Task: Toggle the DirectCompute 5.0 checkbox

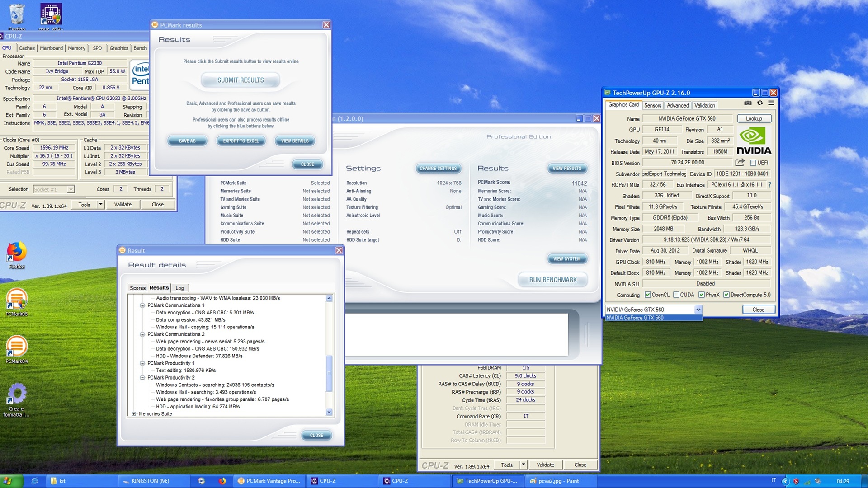Action: click(x=726, y=295)
